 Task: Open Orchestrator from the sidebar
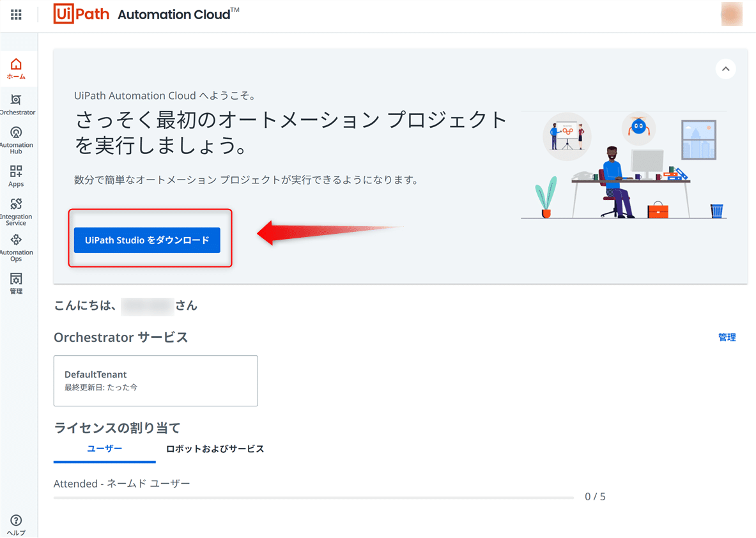17,105
